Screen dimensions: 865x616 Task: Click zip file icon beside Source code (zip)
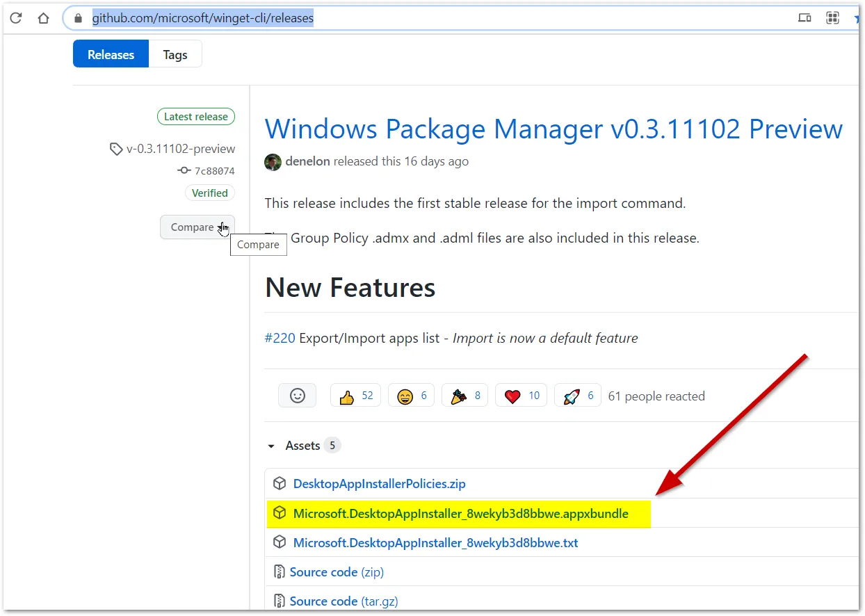pyautogui.click(x=279, y=572)
